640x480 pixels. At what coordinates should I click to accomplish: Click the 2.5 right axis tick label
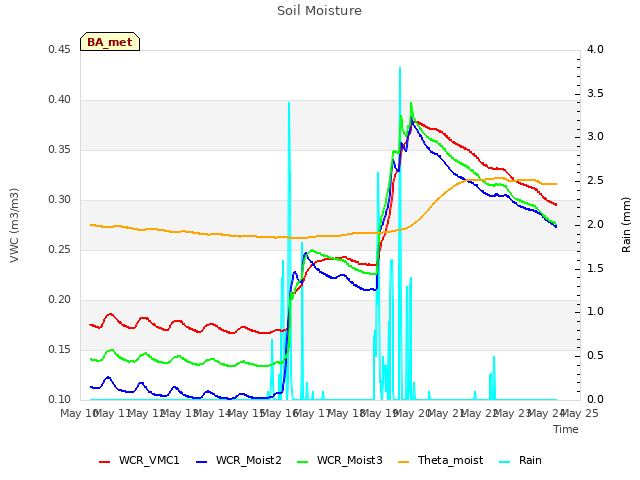[595, 180]
